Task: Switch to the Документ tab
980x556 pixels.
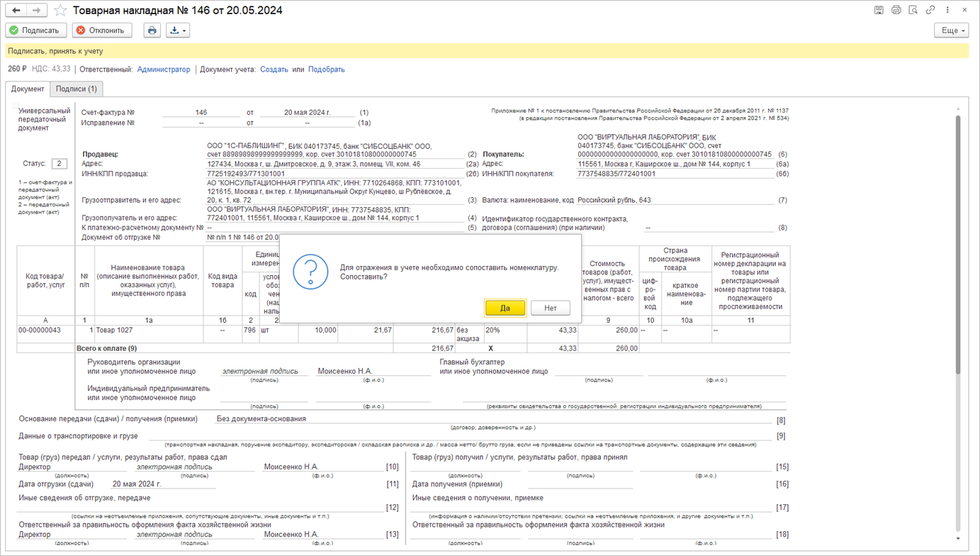Action: (28, 89)
